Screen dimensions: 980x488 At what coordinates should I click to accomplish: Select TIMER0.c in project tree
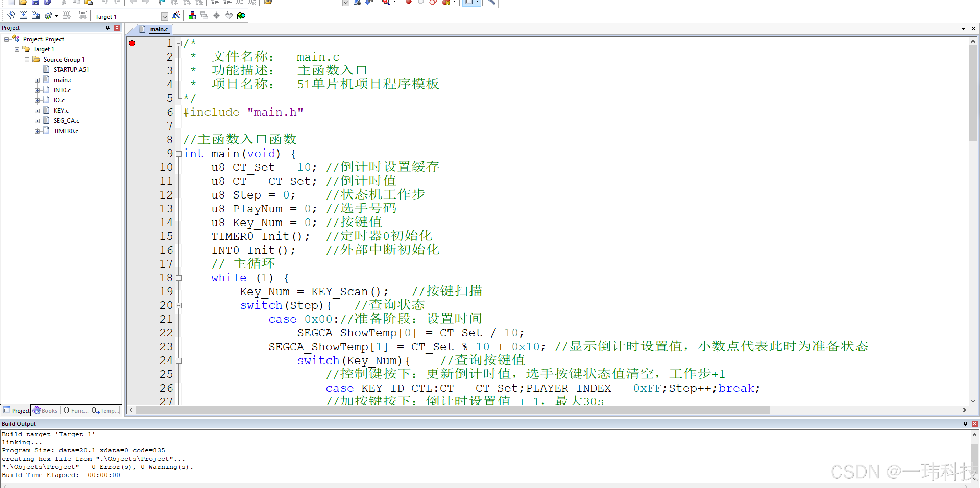click(66, 131)
